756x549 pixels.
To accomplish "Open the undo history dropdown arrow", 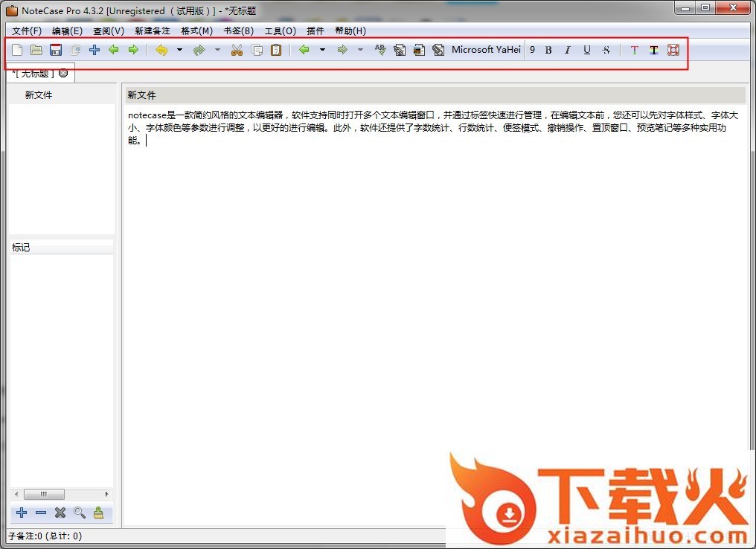I will point(179,50).
